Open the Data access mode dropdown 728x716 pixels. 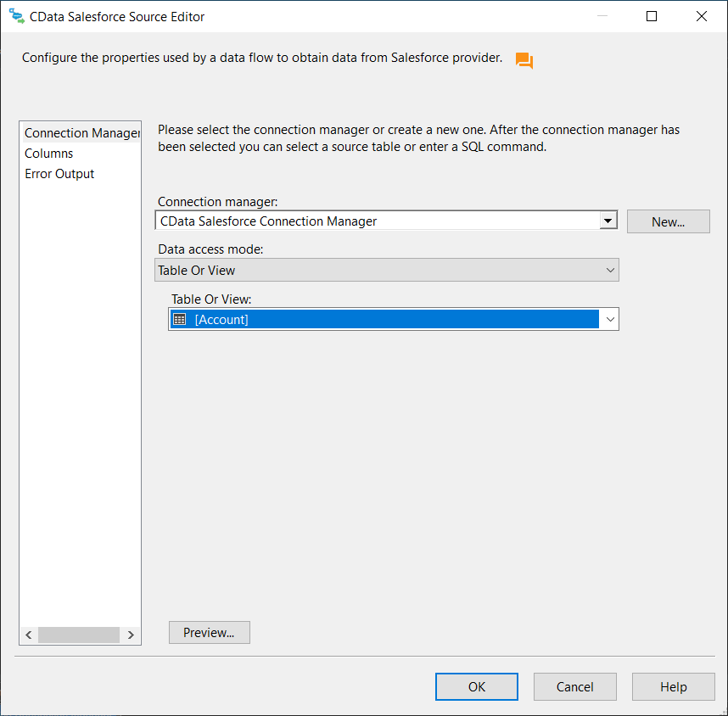388,270
